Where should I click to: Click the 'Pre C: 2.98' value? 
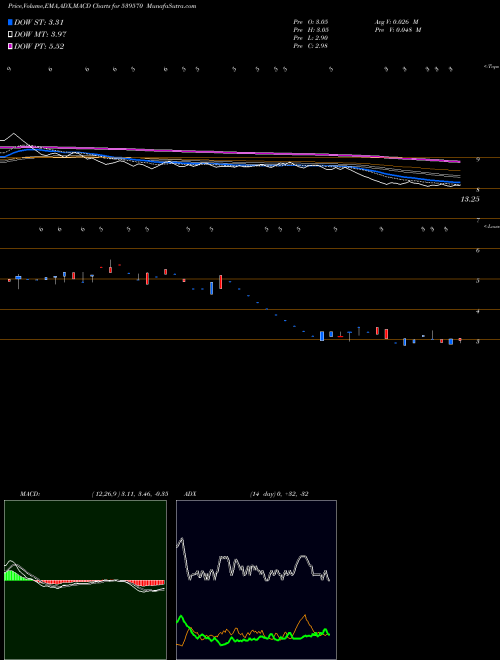click(311, 46)
